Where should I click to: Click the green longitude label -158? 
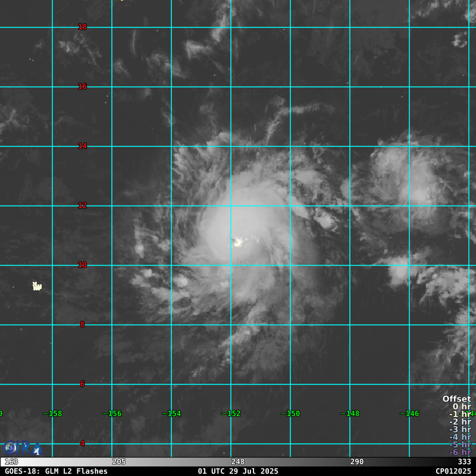[52, 414]
